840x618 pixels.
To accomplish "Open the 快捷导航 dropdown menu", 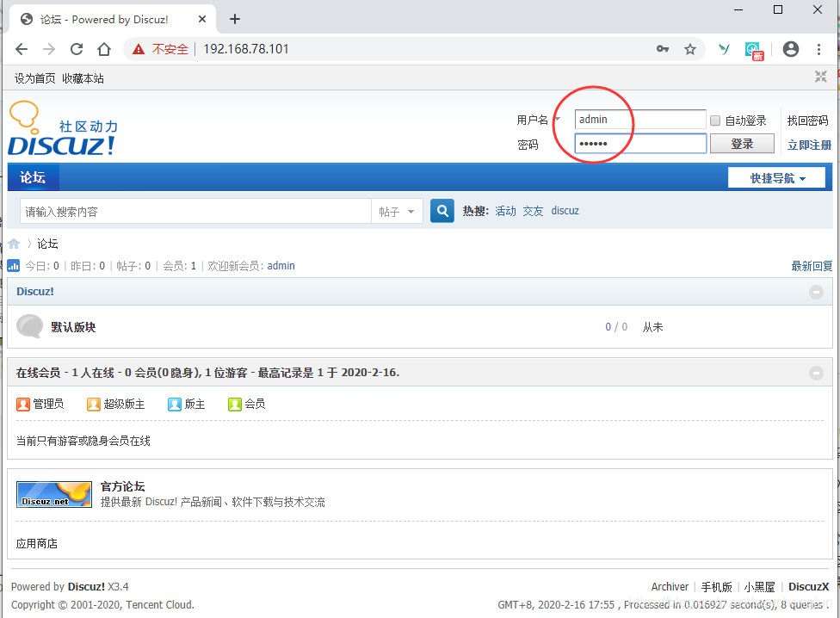I will tap(777, 176).
